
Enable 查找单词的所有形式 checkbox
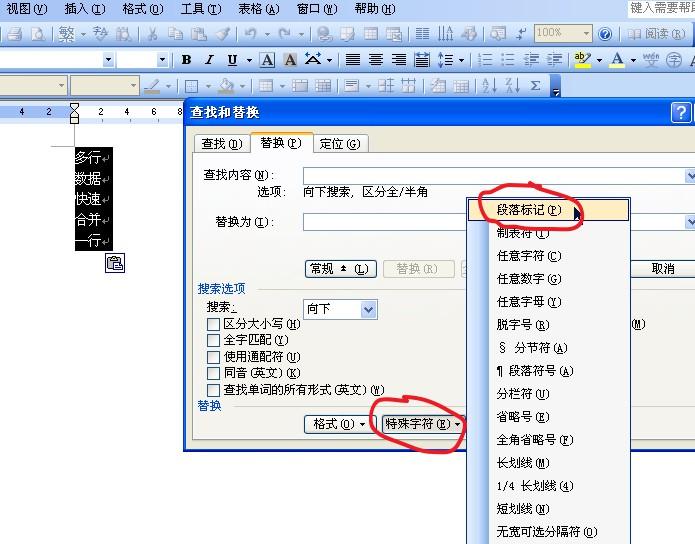click(213, 390)
